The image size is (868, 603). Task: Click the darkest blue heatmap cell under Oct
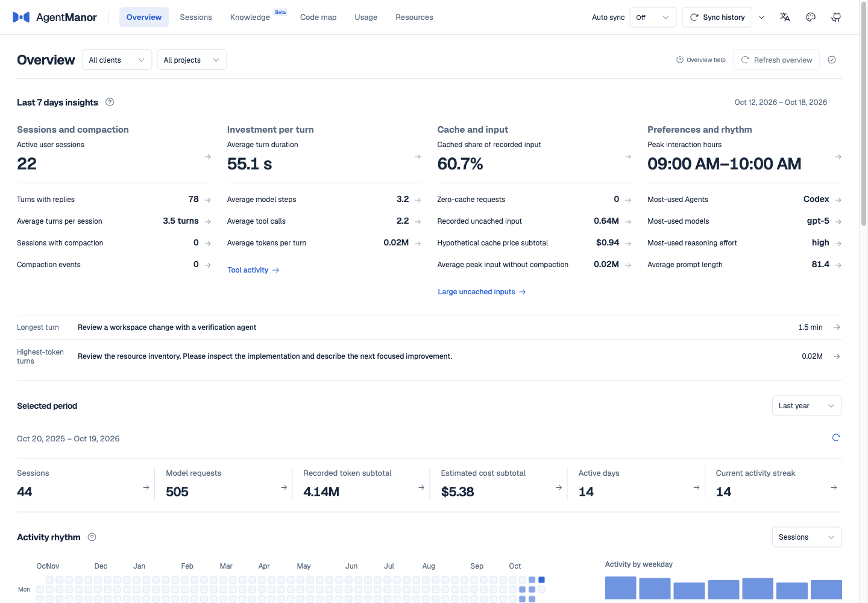(541, 580)
